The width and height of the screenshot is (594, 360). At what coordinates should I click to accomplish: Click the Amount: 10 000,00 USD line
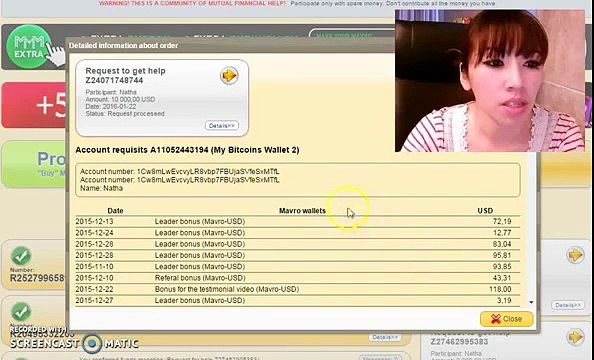click(120, 99)
